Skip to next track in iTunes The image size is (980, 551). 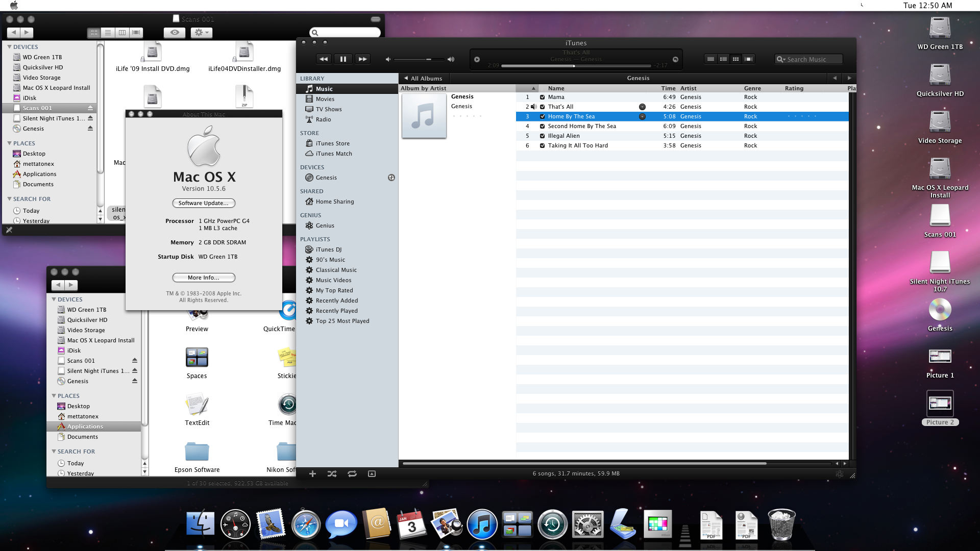(362, 59)
